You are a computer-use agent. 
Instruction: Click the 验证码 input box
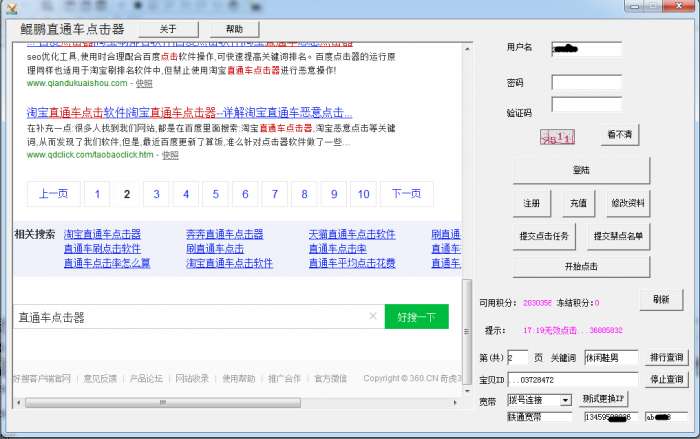[587, 105]
